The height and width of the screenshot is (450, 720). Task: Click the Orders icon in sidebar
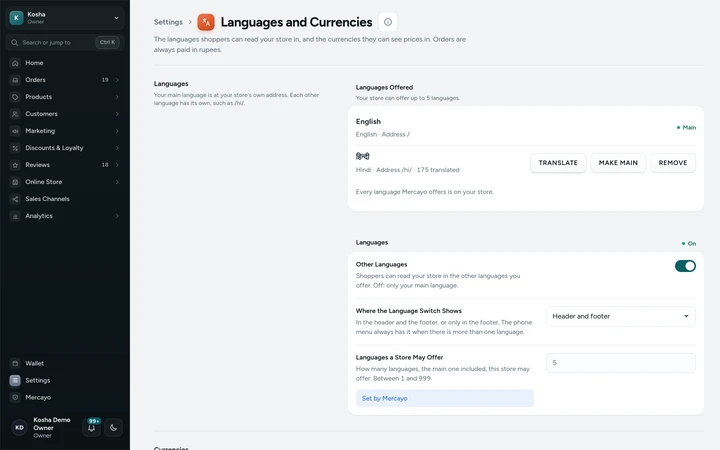pos(15,80)
